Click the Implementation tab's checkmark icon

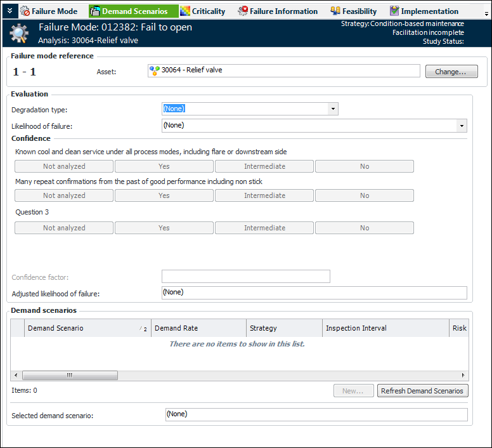(x=394, y=11)
